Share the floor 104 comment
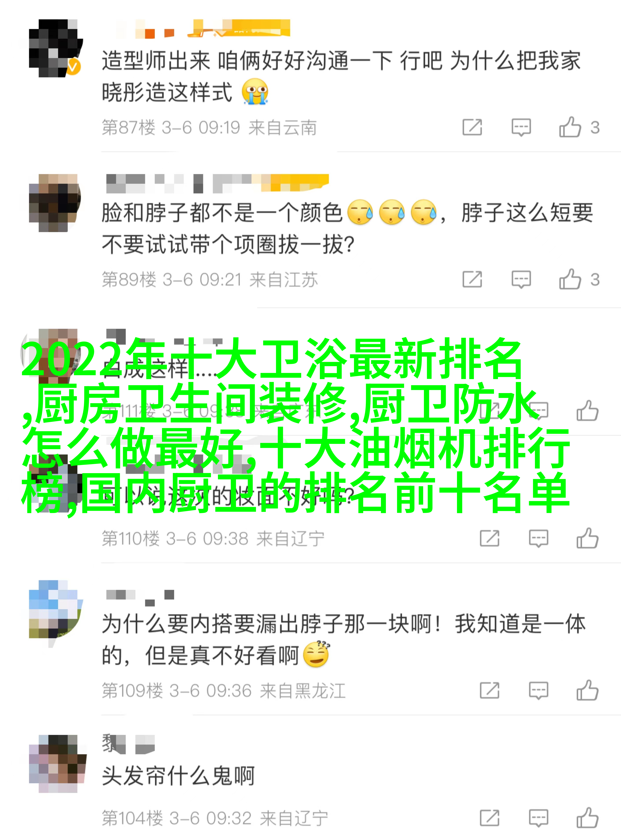 click(x=489, y=818)
